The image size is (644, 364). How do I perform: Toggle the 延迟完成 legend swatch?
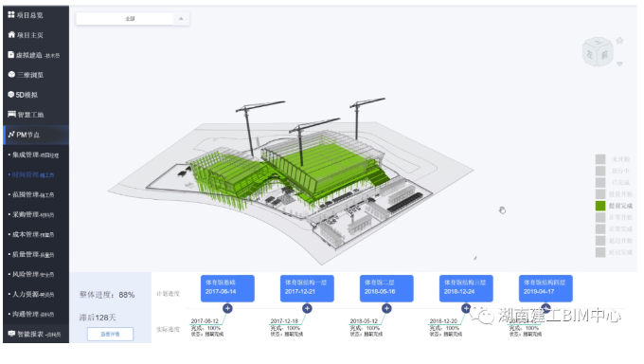(600, 252)
